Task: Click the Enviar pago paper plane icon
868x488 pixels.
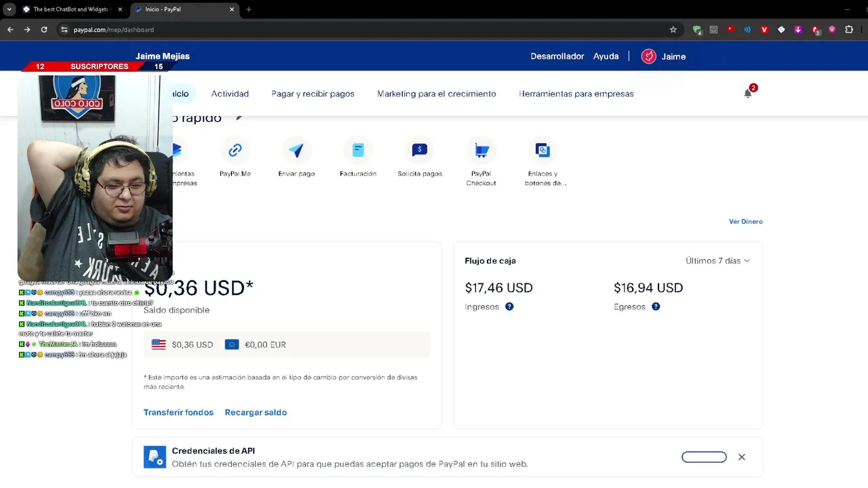Action: [296, 150]
